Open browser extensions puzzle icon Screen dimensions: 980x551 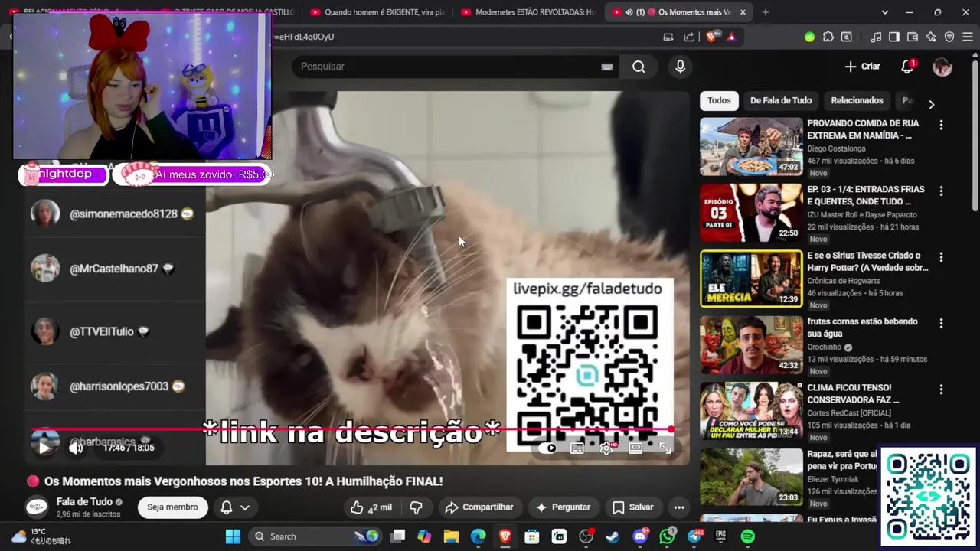coord(828,37)
